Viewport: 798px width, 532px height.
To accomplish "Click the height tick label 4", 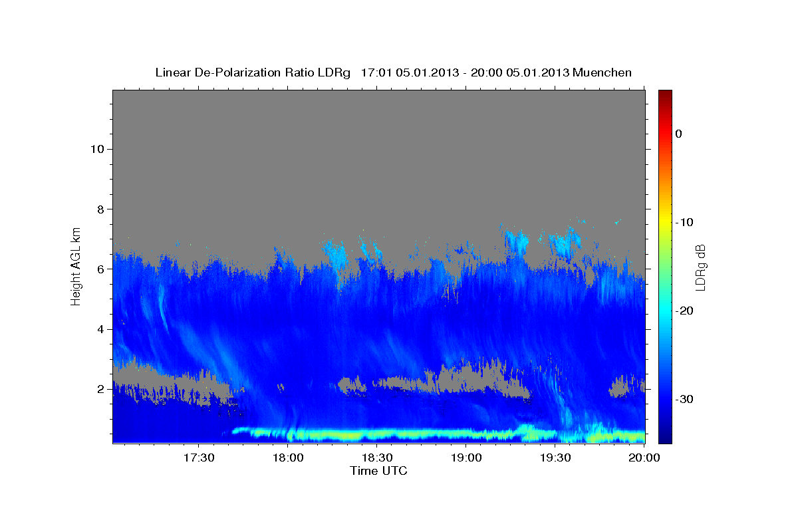I will 101,329.
